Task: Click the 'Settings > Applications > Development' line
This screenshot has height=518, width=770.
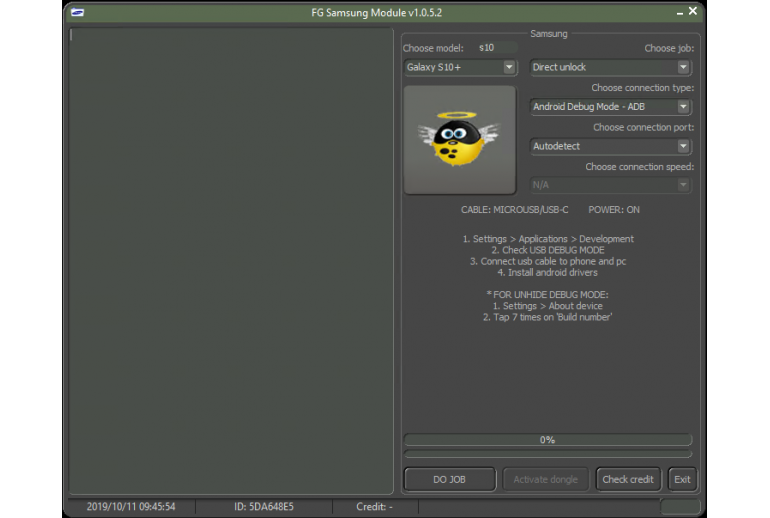Action: 548,239
